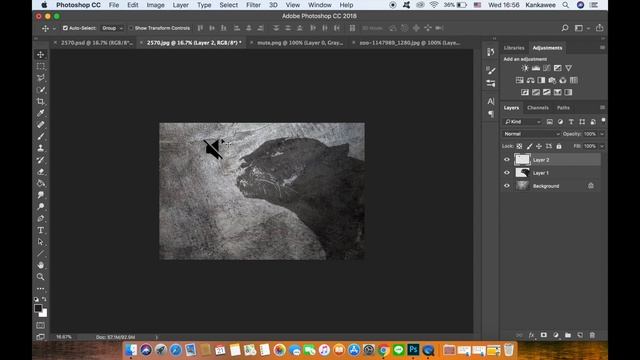Toggle Lock image pixels brush icon

click(529, 146)
